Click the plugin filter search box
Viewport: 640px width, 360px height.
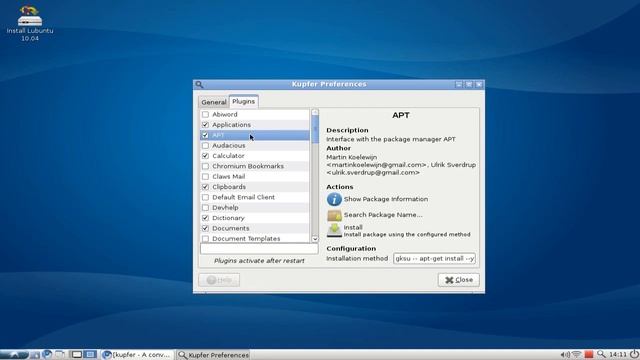(259, 249)
